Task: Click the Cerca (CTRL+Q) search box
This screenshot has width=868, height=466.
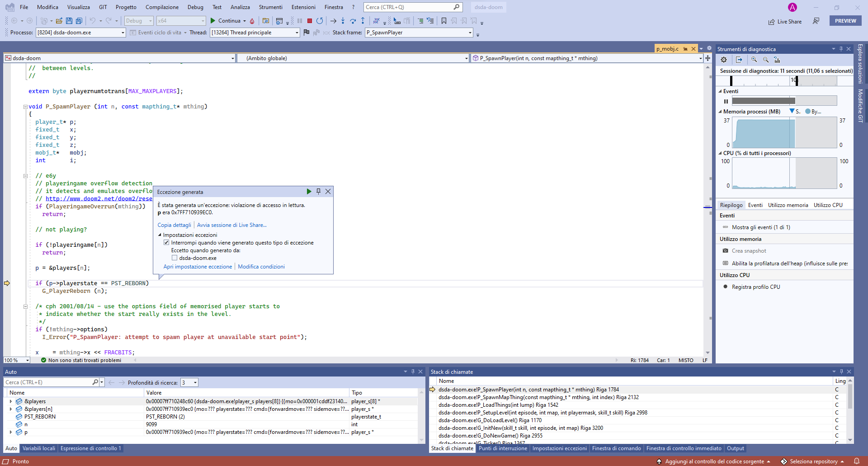Action: tap(413, 7)
